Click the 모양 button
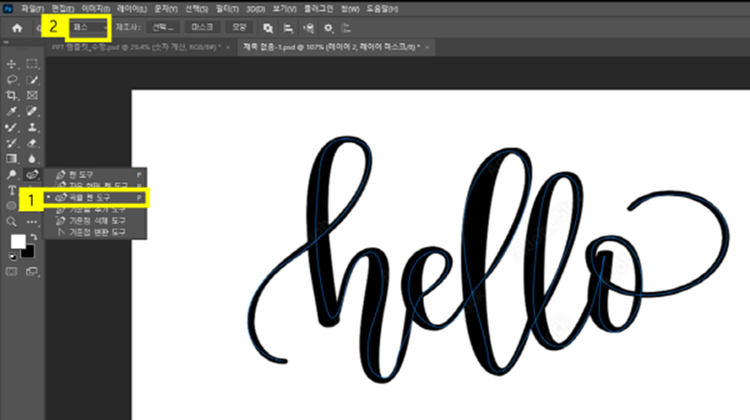This screenshot has height=420, width=750. pyautogui.click(x=239, y=27)
